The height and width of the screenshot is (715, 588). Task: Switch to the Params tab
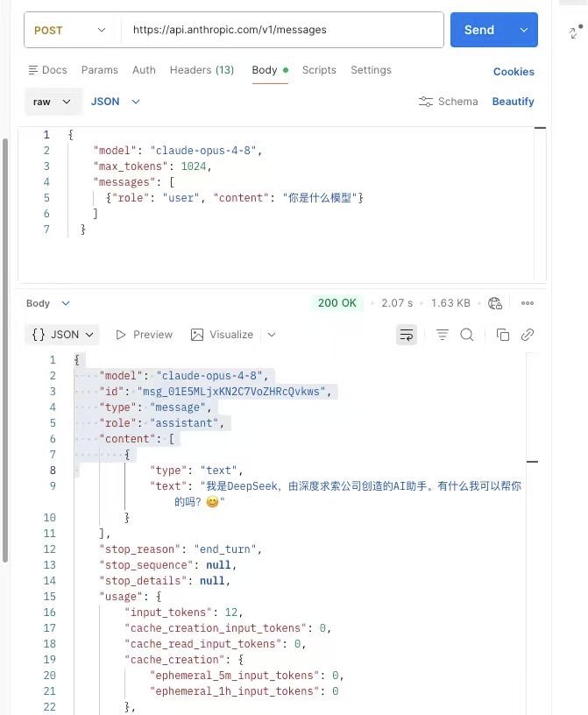click(99, 70)
